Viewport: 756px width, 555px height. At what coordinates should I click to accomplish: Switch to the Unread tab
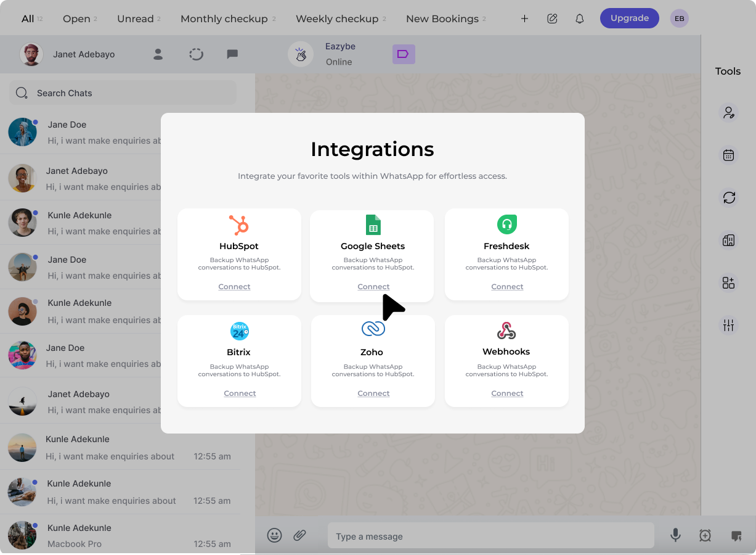134,18
